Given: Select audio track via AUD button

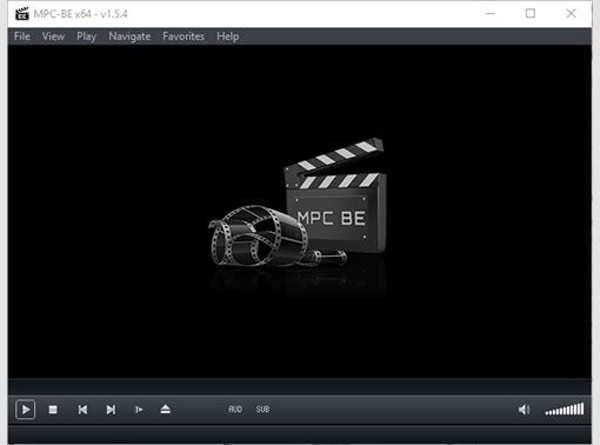Looking at the screenshot, I should 235,409.
